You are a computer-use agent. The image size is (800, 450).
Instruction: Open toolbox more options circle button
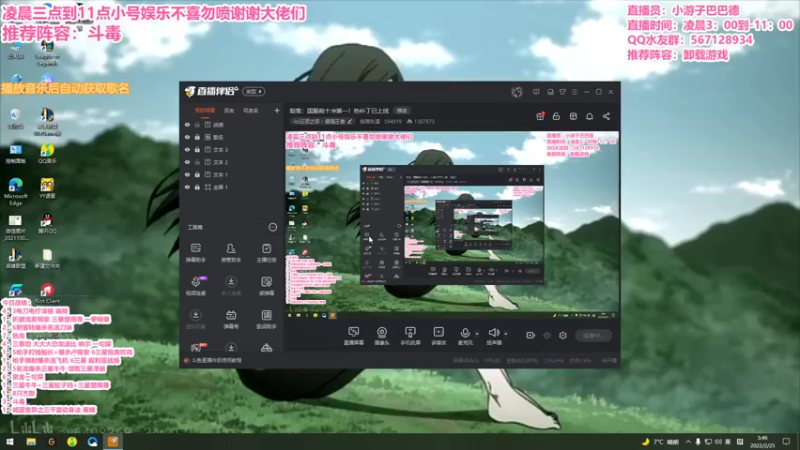272,227
